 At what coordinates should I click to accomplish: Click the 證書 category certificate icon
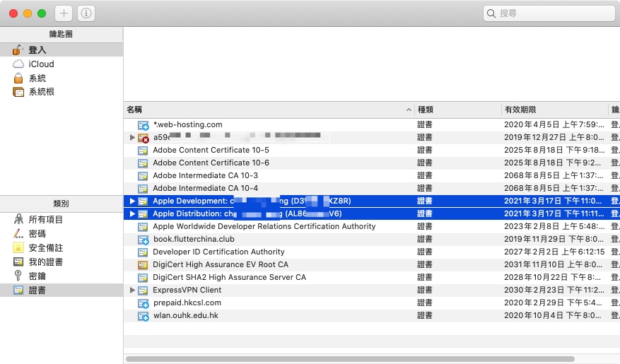pyautogui.click(x=18, y=290)
